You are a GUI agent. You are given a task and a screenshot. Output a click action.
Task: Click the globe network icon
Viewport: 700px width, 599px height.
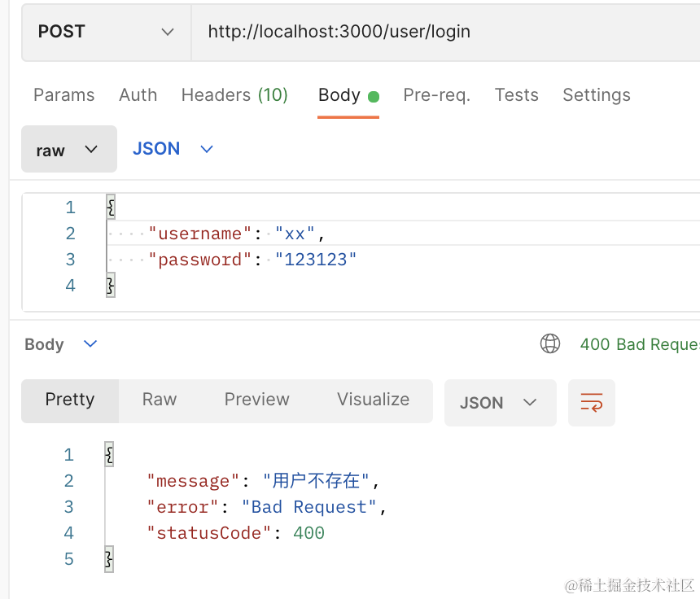point(550,344)
